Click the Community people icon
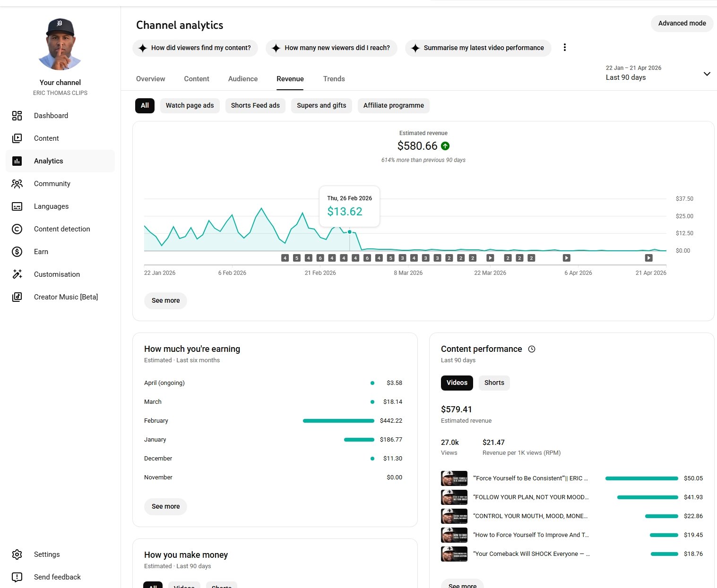 (17, 184)
